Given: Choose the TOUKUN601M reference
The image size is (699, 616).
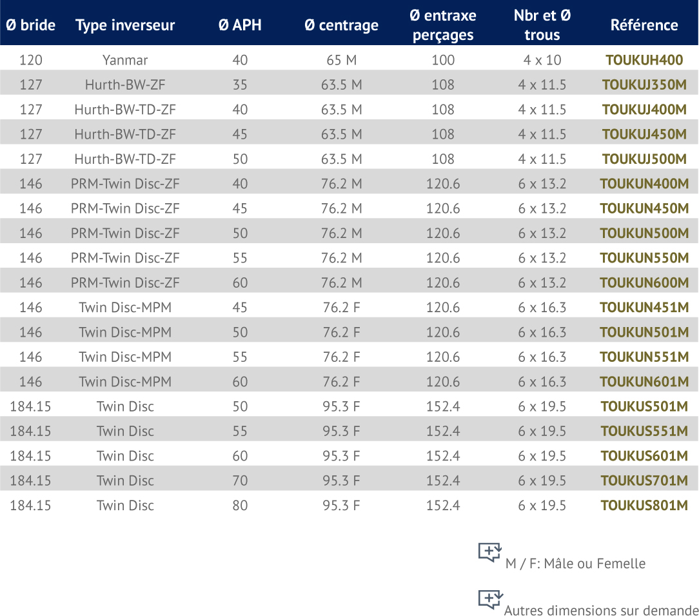Looking at the screenshot, I should click(644, 382).
